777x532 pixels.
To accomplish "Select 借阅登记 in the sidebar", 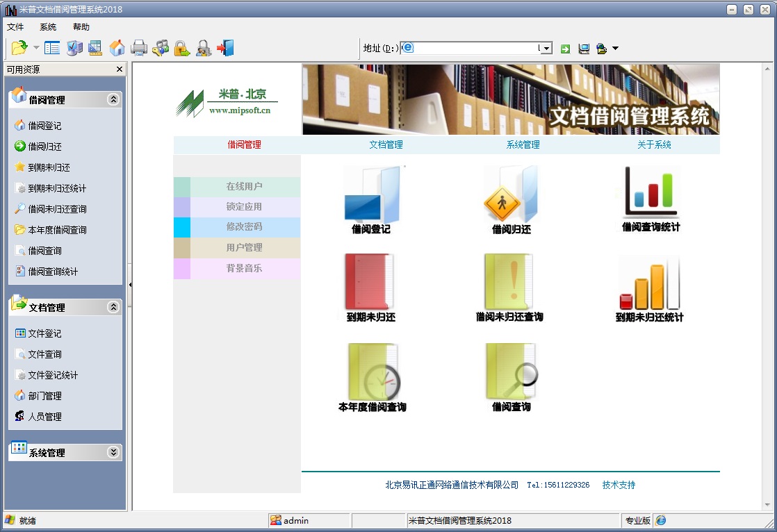I will point(38,126).
